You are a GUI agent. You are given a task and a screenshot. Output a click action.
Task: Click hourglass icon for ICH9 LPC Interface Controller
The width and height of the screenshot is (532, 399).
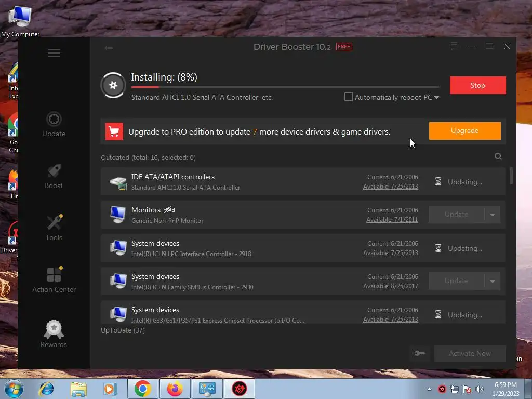coord(438,248)
